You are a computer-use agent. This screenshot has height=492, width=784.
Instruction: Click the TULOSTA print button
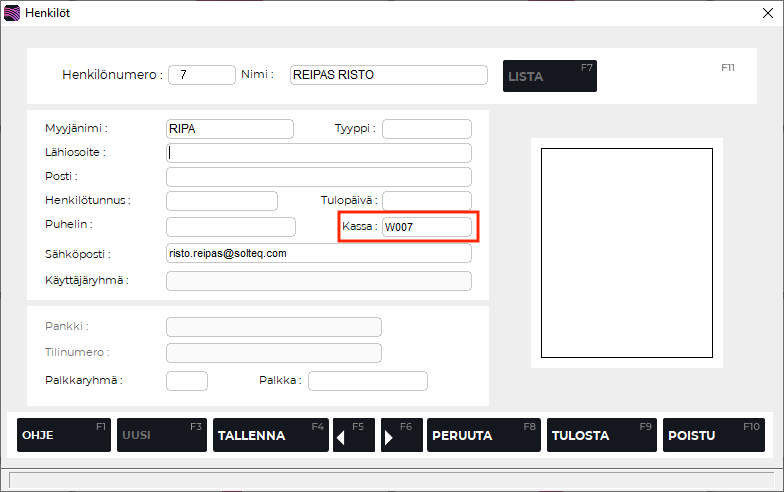[x=602, y=436]
